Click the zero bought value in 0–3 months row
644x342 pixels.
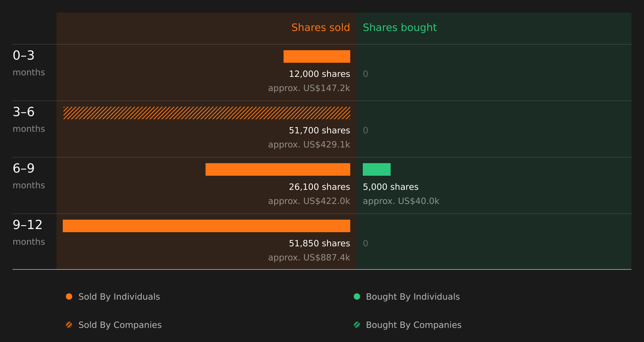coord(366,74)
